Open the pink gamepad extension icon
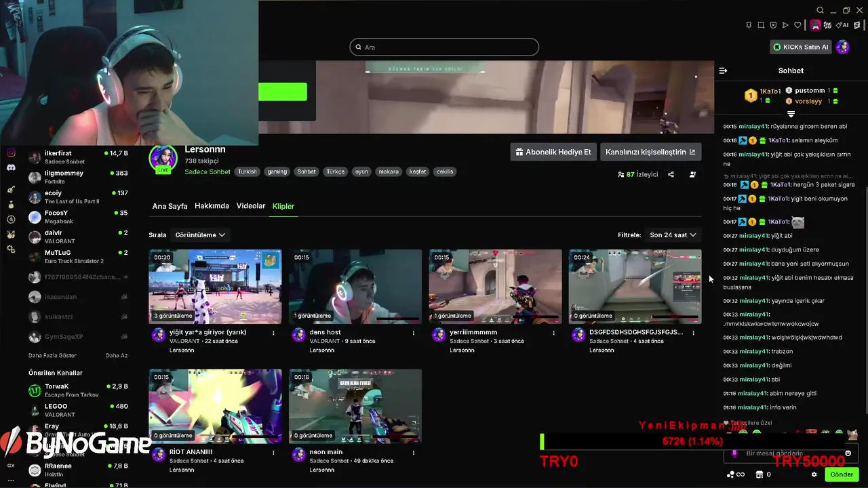Image resolution: width=868 pixels, height=488 pixels. pyautogui.click(x=815, y=25)
